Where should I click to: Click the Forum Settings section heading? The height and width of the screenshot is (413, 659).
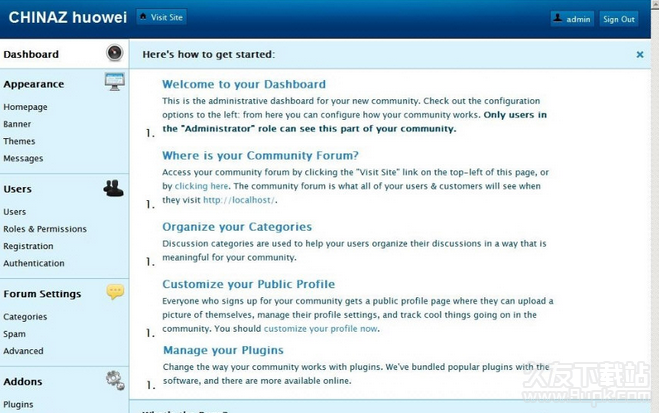(x=42, y=294)
